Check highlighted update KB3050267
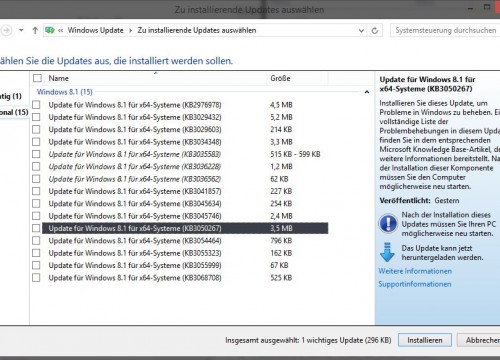This screenshot has width=500, height=360. [x=36, y=228]
